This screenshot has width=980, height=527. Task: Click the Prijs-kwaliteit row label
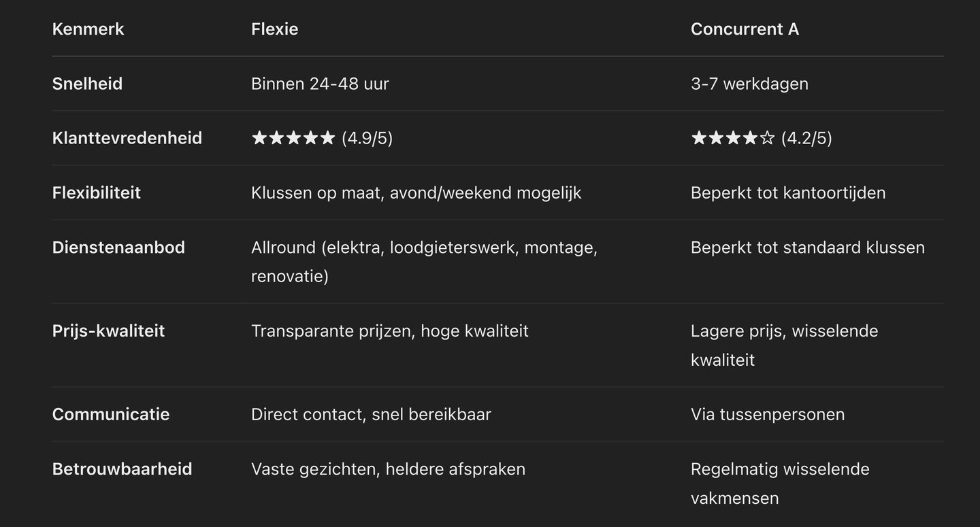coord(109,331)
